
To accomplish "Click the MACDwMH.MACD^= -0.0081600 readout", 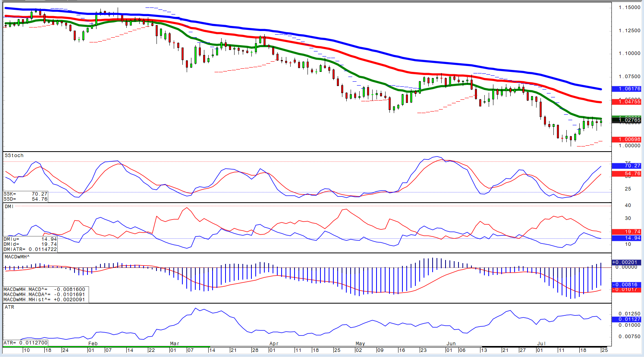I will (x=44, y=289).
